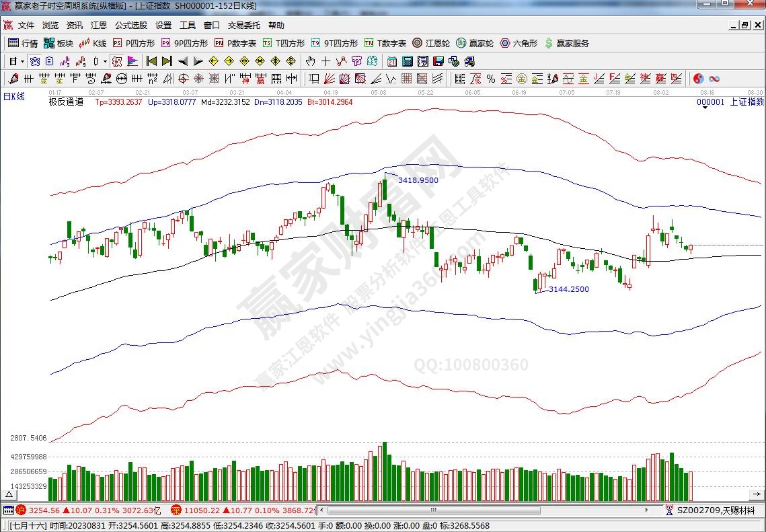
Task: Open the 交易委托 menu
Action: [243, 26]
